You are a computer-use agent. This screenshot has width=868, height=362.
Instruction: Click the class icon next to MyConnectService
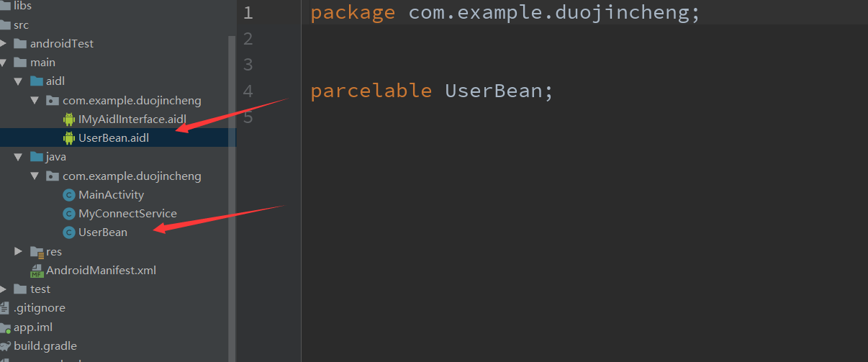(69, 214)
